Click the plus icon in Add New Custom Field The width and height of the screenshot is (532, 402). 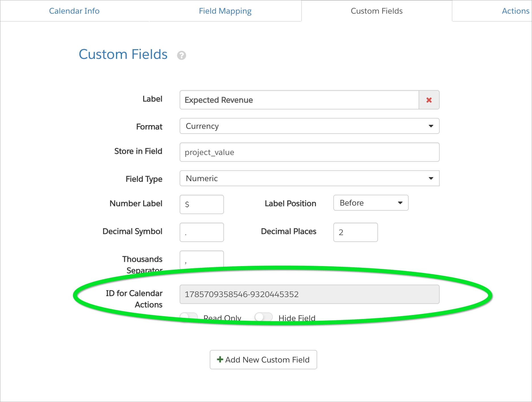click(x=220, y=359)
